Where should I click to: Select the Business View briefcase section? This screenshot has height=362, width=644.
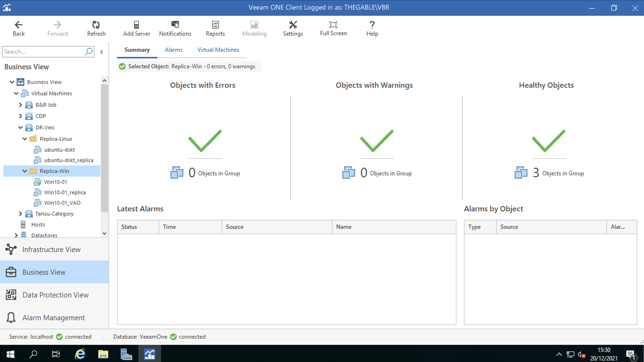coord(54,272)
